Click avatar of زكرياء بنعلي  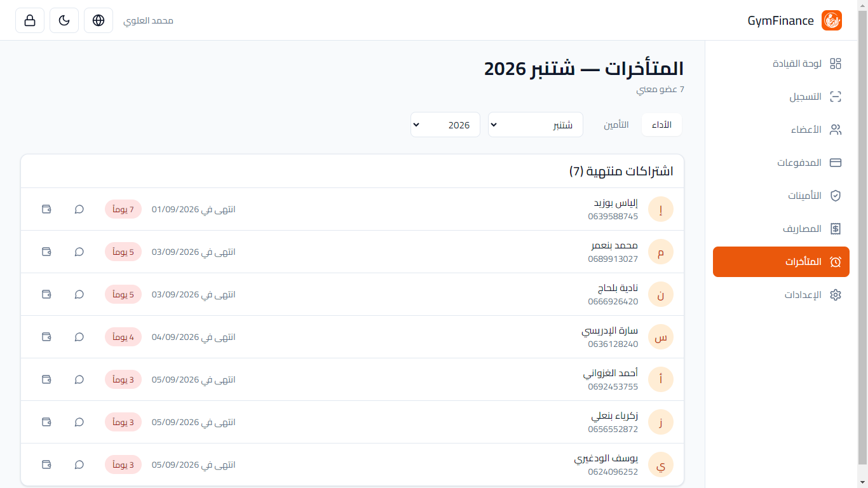pos(661,422)
